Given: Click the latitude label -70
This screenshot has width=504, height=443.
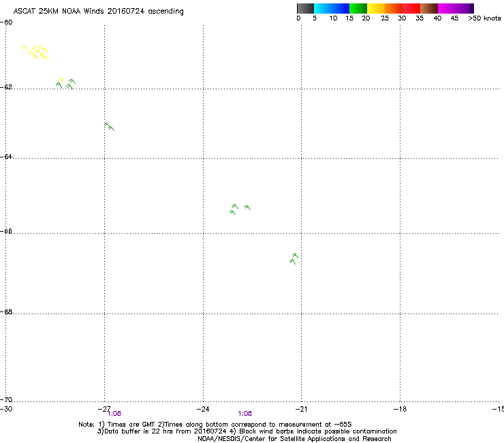Looking at the screenshot, I should tap(6, 400).
